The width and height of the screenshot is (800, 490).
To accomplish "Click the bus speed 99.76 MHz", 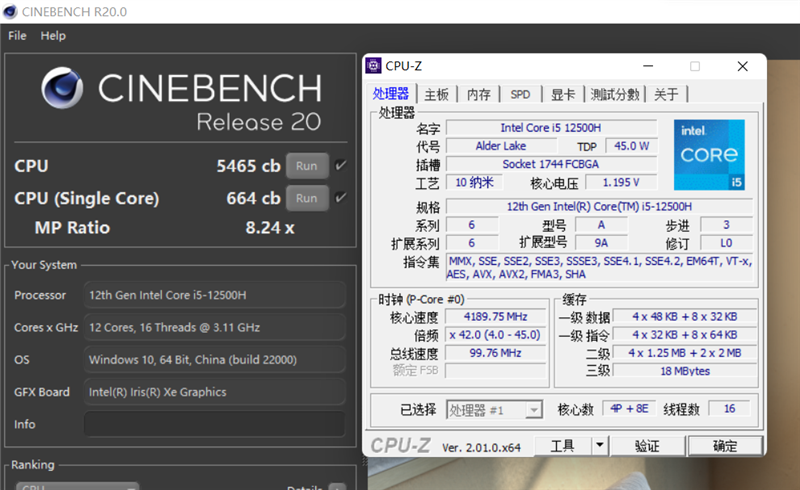I will coord(495,353).
